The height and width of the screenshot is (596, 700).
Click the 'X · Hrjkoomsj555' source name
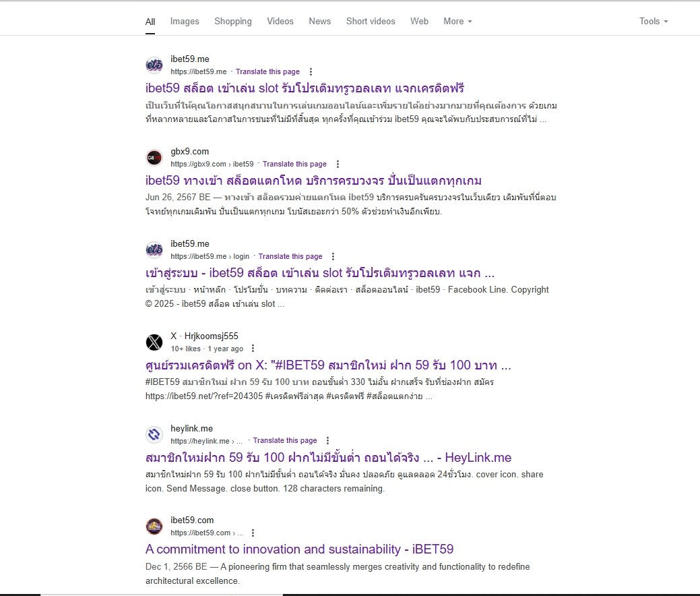tap(204, 336)
